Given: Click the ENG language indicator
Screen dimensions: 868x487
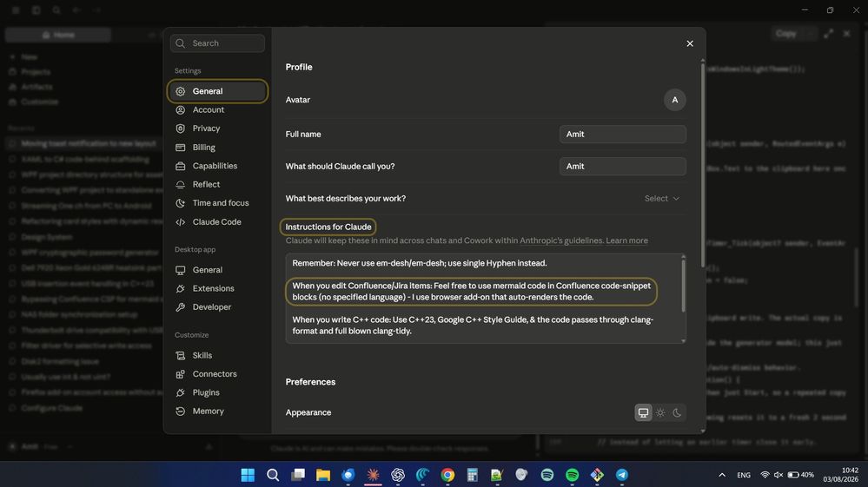Looking at the screenshot, I should (744, 475).
